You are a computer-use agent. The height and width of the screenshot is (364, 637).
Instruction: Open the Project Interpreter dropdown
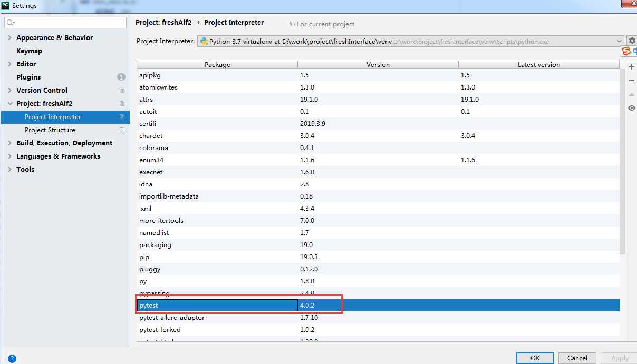[410, 41]
